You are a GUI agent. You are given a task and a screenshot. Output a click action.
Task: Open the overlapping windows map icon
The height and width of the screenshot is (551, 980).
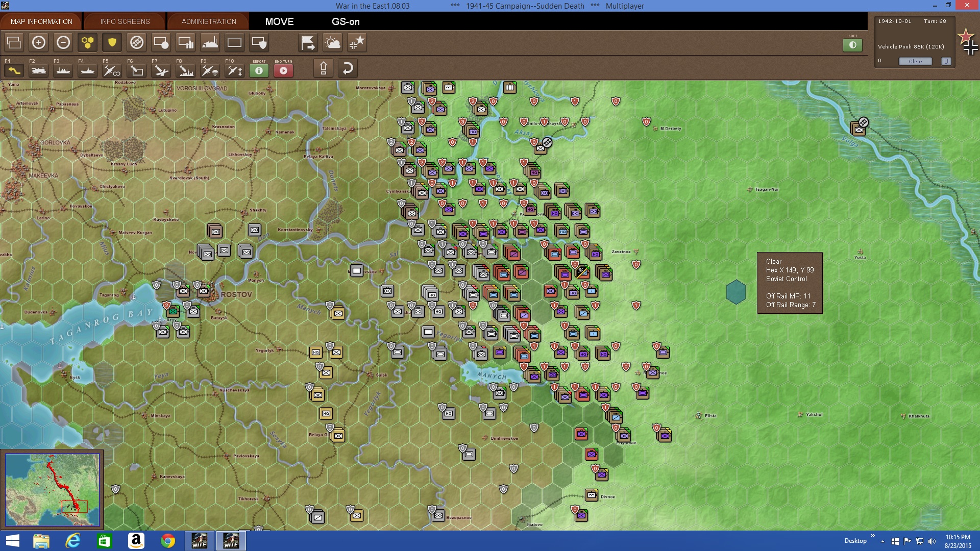[x=14, y=42]
